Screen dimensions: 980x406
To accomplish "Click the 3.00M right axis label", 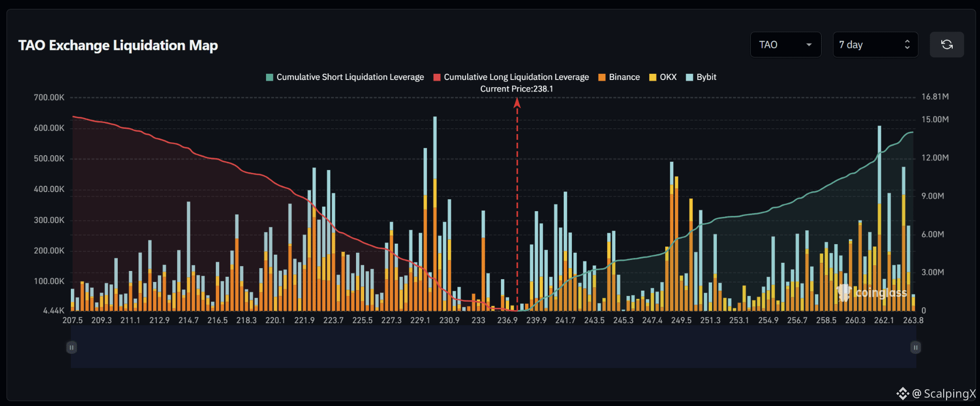I will (933, 272).
